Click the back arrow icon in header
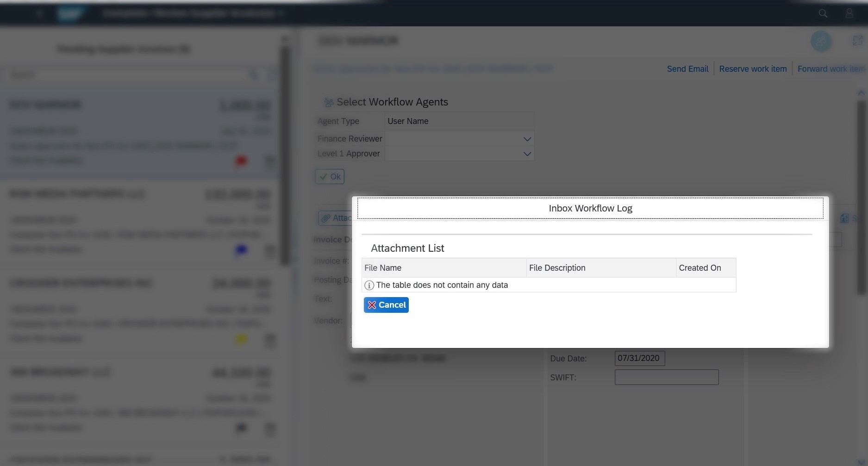Image resolution: width=868 pixels, height=466 pixels. tap(39, 13)
